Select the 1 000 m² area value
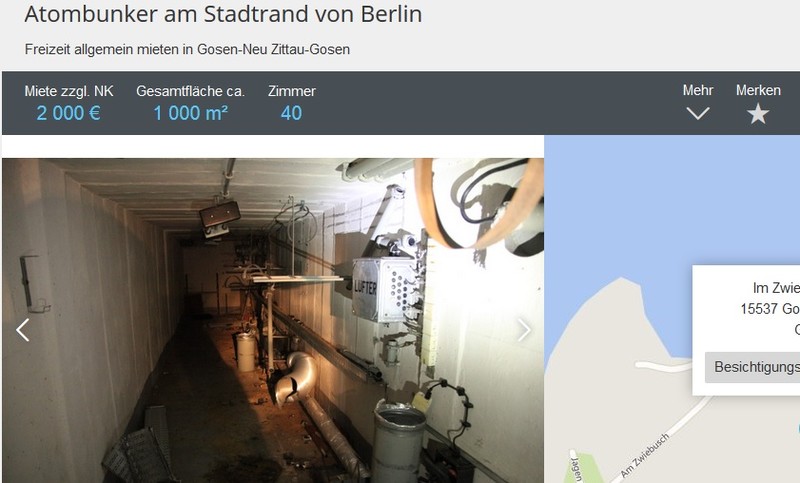Viewport: 800px width, 483px height. 190,113
